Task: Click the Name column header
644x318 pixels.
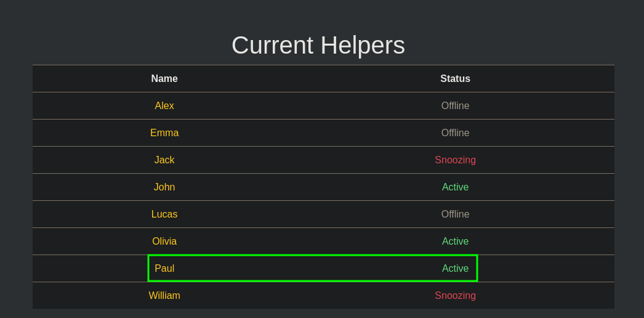Action: [x=164, y=78]
